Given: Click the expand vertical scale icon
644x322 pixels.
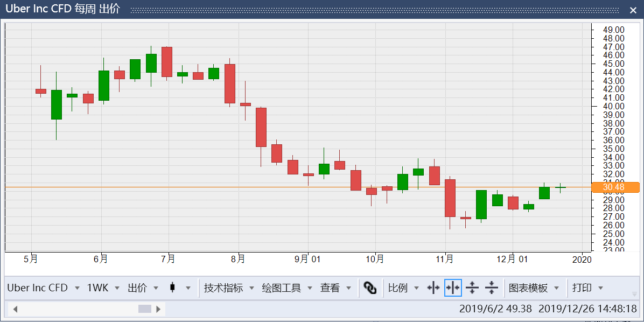Looking at the screenshot, I should click(472, 288).
